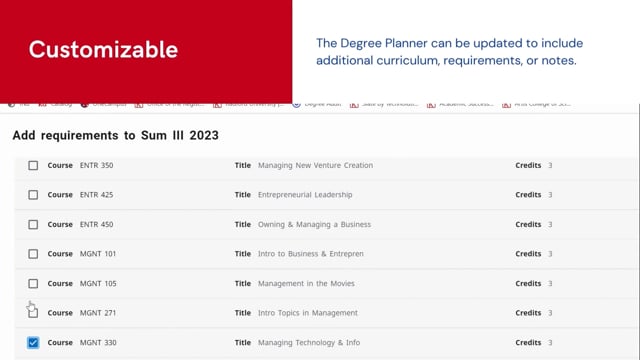
Task: Click the Intro Topics in Management title
Action: (x=308, y=313)
